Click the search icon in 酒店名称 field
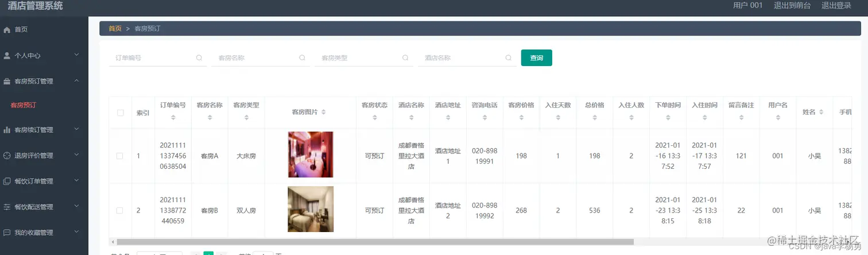This screenshot has width=868, height=255. click(508, 57)
